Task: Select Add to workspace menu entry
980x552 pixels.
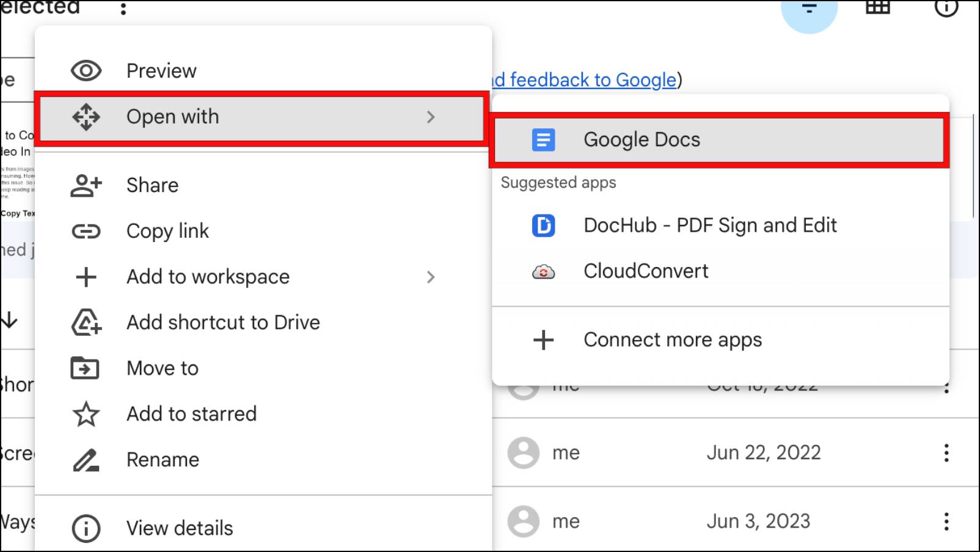Action: pyautogui.click(x=263, y=277)
